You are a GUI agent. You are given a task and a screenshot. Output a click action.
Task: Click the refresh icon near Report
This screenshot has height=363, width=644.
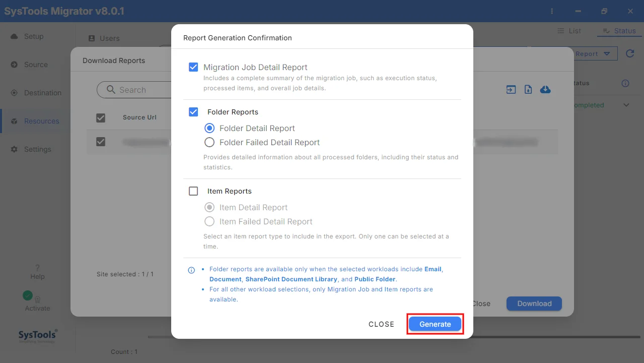630,53
